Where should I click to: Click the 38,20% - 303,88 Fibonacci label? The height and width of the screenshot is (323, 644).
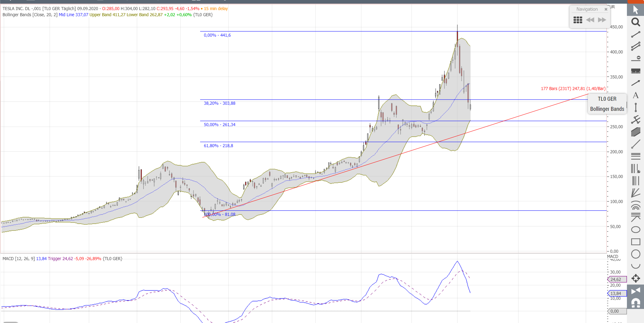tap(220, 103)
